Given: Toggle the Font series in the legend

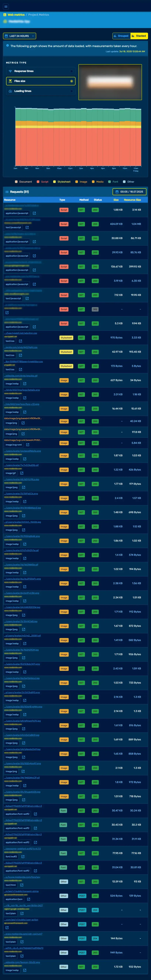Looking at the screenshot, I should (113, 182).
